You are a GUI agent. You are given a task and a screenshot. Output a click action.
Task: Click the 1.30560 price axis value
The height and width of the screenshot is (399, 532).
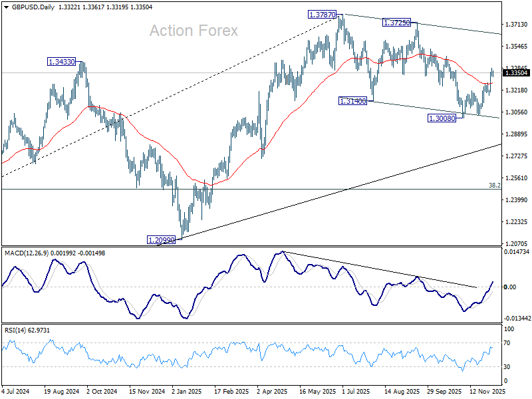pyautogui.click(x=517, y=112)
